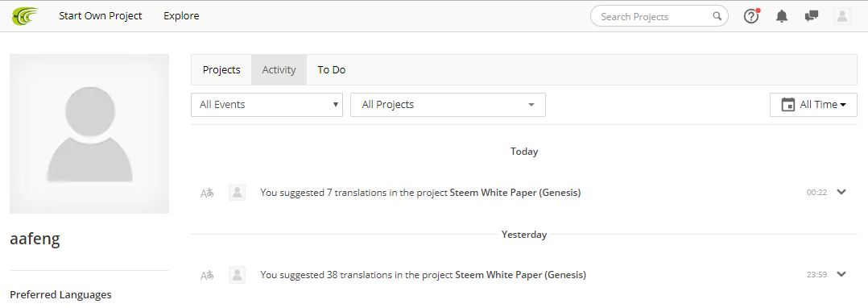Open the All Events dropdown
This screenshot has height=308, width=868.
point(267,105)
